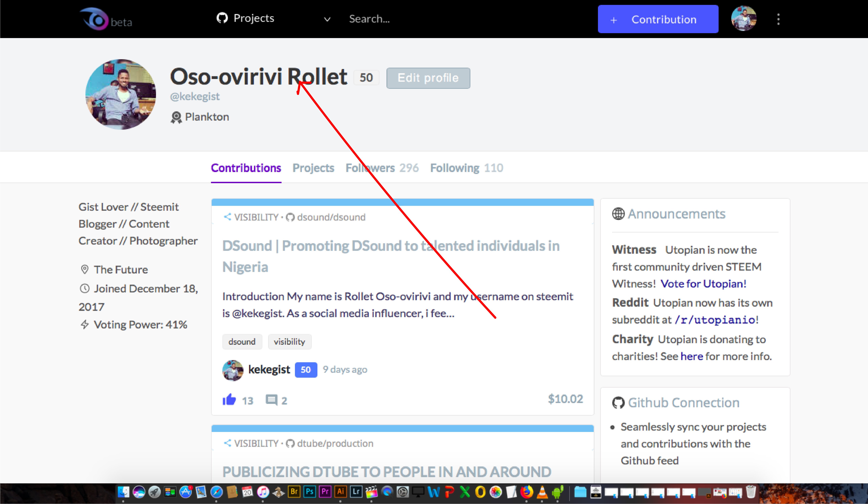Open comments icon on DSound post

(271, 400)
